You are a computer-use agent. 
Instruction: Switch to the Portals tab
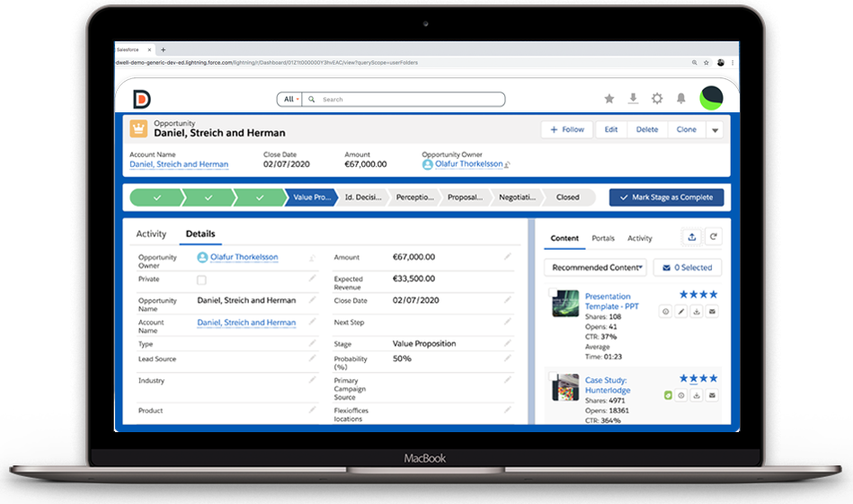(x=603, y=238)
